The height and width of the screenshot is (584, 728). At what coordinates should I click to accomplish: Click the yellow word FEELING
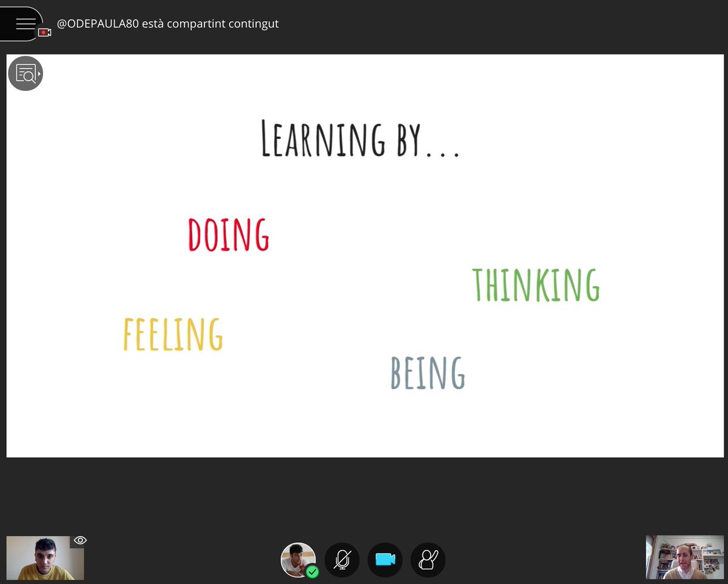pyautogui.click(x=173, y=334)
